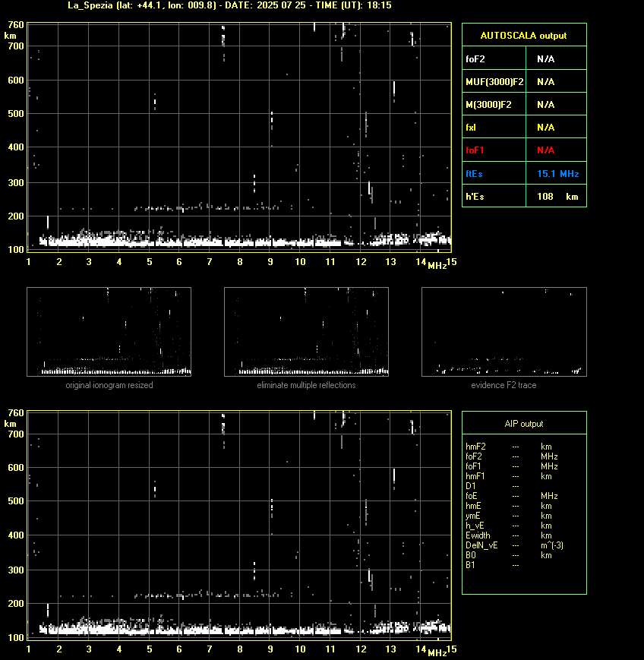The image size is (644, 660).
Task: Click the 'evidence F2 trace' caption
Action: coord(504,385)
